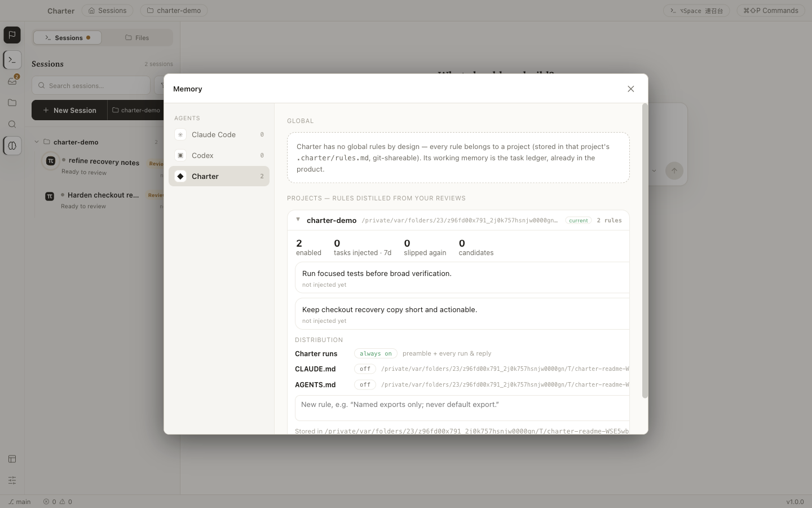
Task: Click the "0 candidates" stat
Action: [476, 247]
